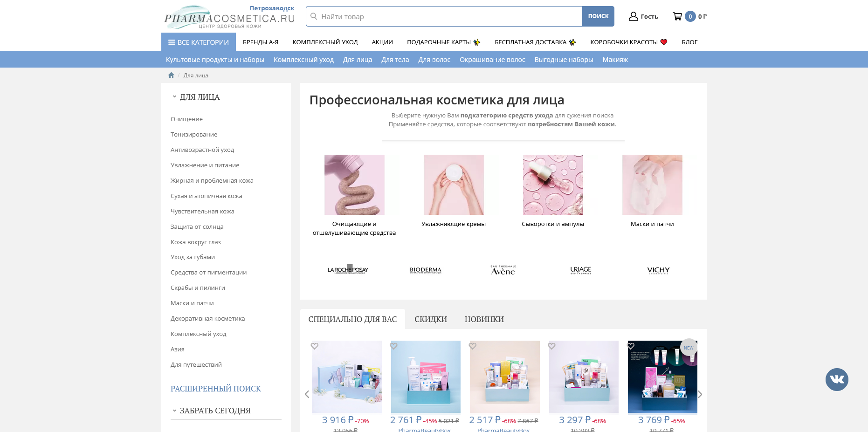Open Очищающие и отшелушивающие средства image
The image size is (868, 432).
[x=354, y=185]
